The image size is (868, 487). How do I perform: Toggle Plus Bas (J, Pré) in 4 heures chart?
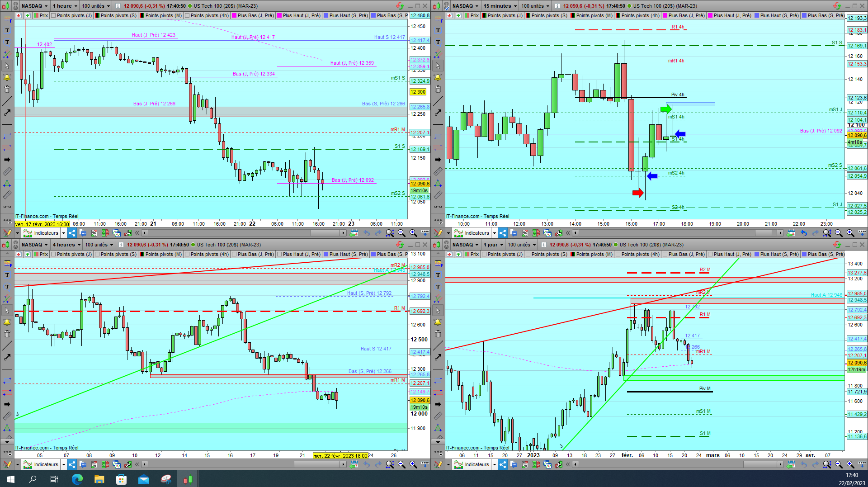[253, 254]
